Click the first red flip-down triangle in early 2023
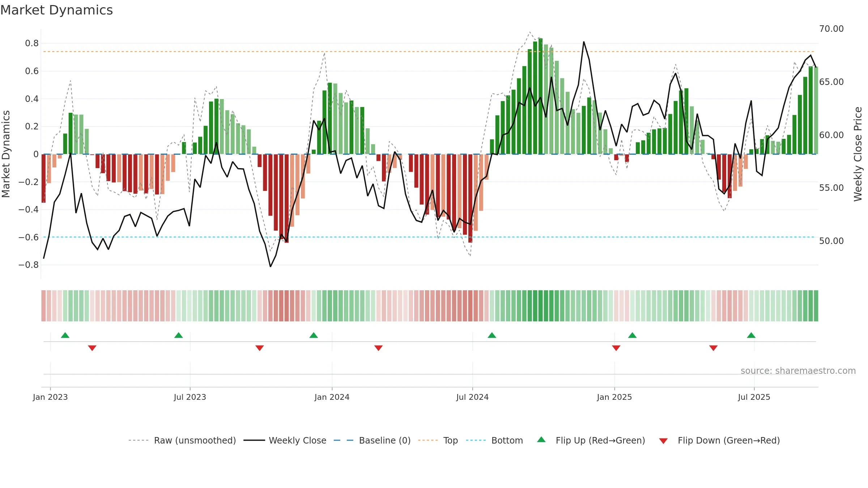 (92, 348)
